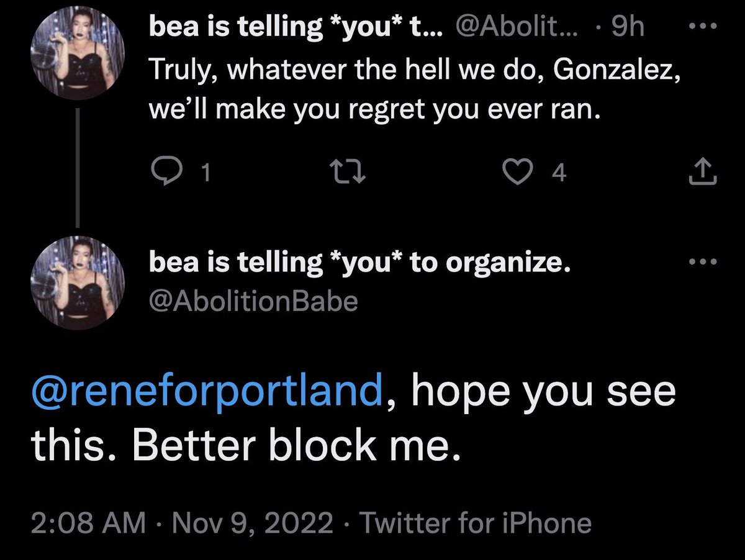Open the @reneforportland mention
This screenshot has height=560, width=745.
(207, 392)
